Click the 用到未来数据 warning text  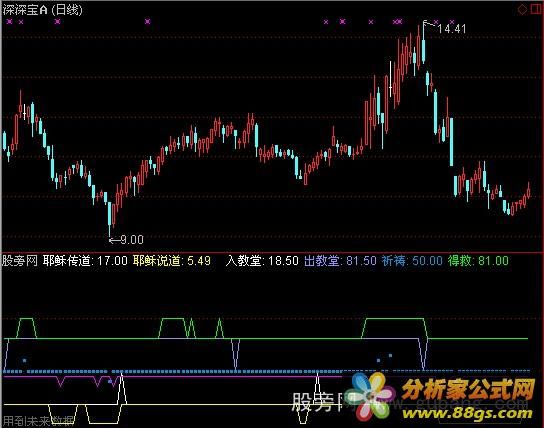tap(38, 421)
